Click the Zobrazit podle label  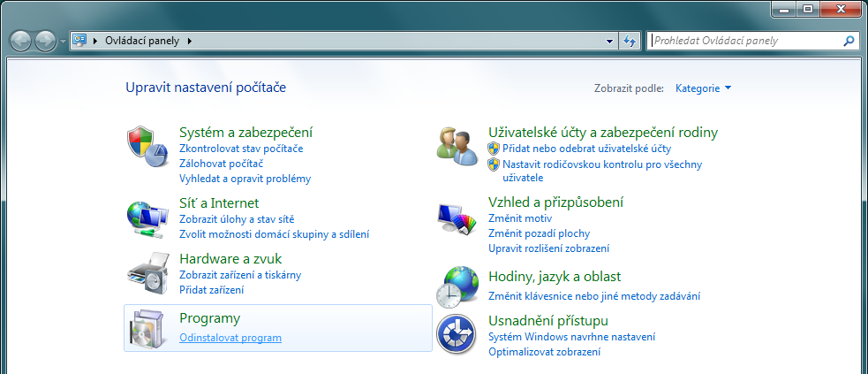pyautogui.click(x=629, y=88)
